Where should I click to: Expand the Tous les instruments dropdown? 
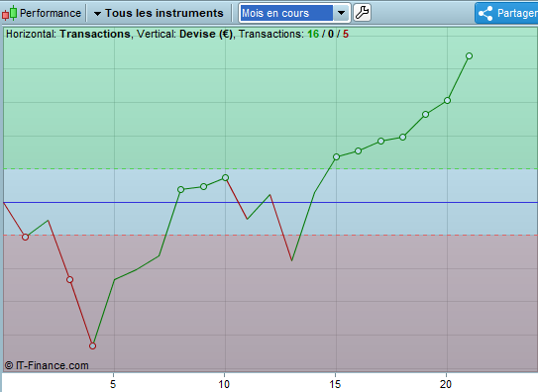159,13
